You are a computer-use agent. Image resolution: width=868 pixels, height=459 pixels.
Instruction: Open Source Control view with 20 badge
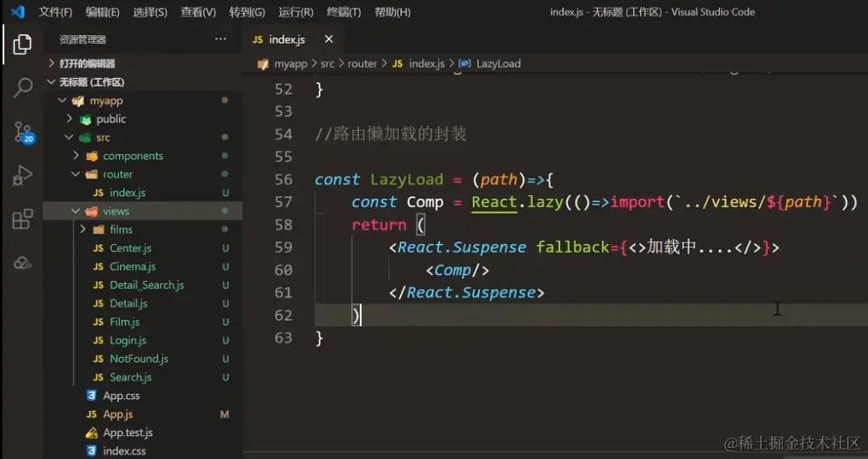[x=23, y=132]
